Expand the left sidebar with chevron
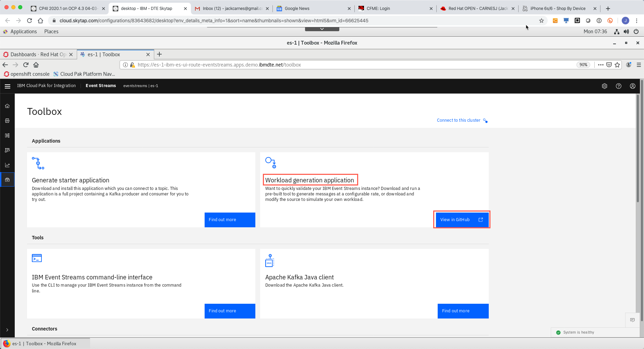The width and height of the screenshot is (644, 349). tap(7, 330)
